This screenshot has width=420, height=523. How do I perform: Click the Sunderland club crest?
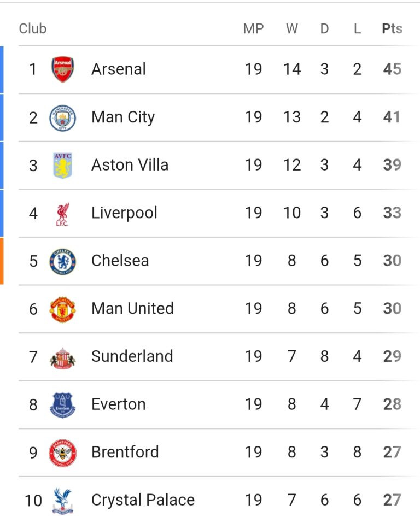[x=62, y=357]
